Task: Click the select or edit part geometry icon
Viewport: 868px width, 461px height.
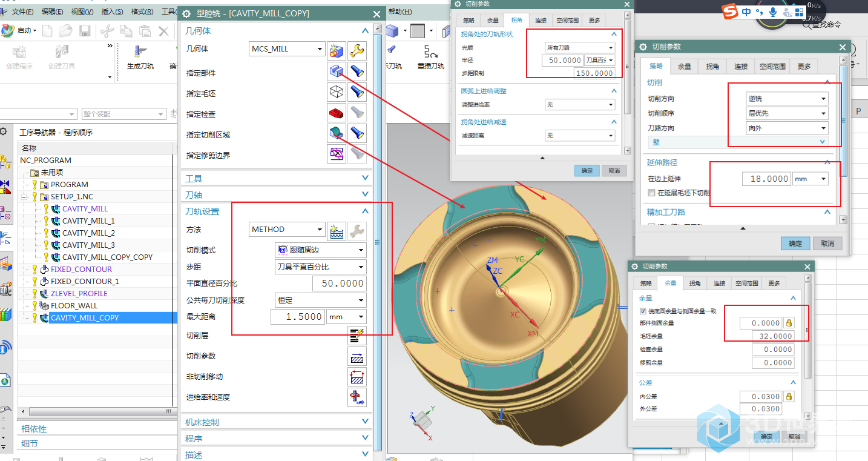Action: point(337,72)
